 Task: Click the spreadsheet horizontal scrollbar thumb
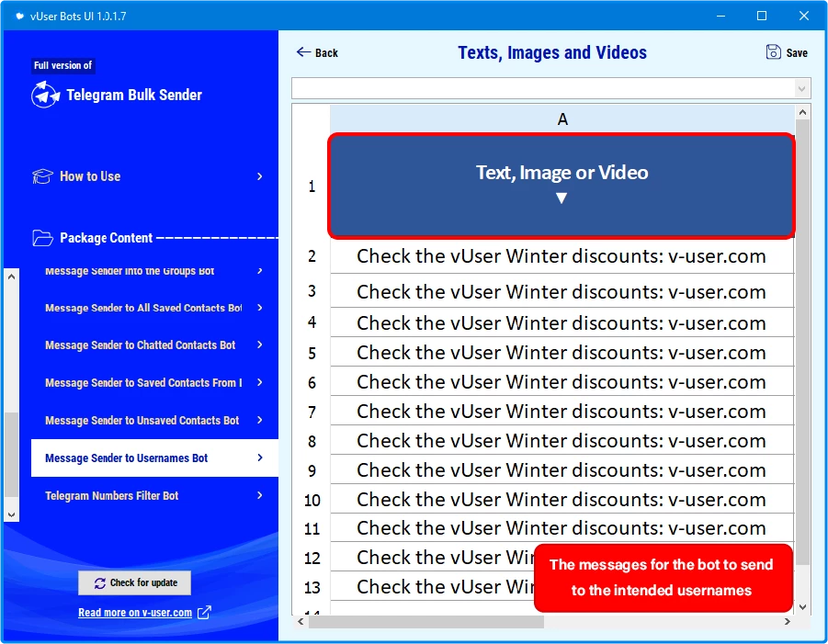coord(426,622)
